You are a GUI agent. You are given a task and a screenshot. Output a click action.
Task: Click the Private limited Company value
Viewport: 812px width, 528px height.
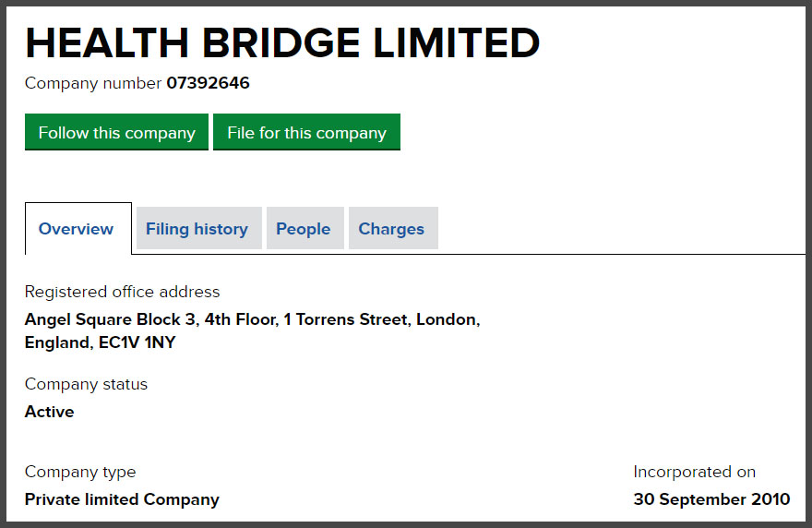pos(122,499)
